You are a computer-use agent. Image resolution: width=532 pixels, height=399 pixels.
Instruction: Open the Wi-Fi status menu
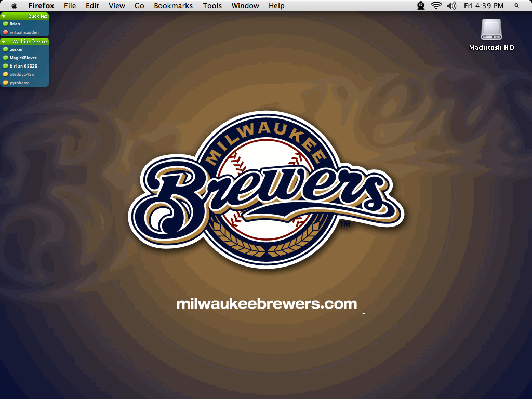[436, 6]
